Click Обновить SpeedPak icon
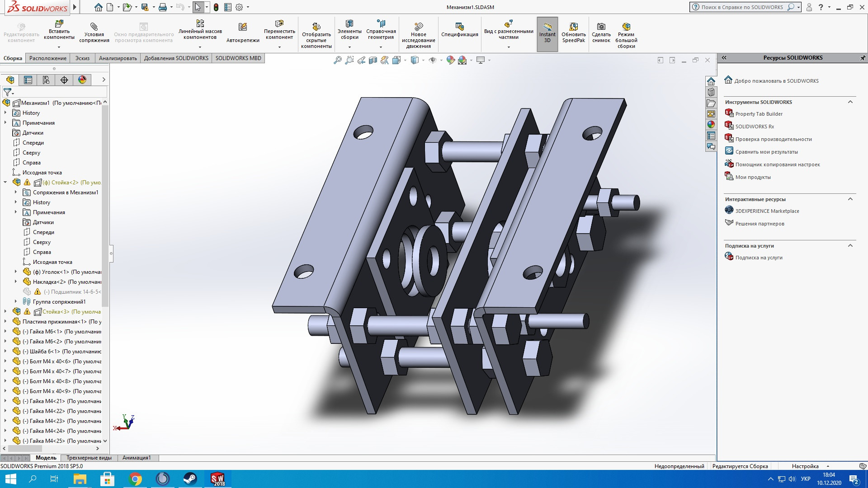Viewport: 868px width, 488px height. click(x=574, y=33)
